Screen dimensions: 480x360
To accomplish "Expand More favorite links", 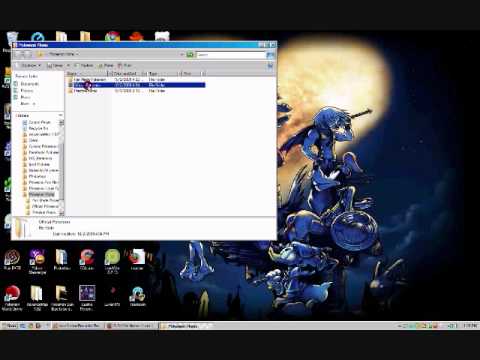I will (x=28, y=104).
